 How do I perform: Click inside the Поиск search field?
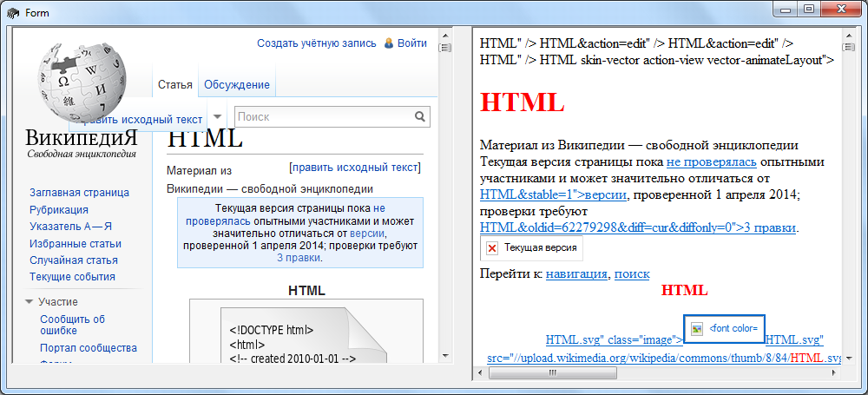click(321, 116)
